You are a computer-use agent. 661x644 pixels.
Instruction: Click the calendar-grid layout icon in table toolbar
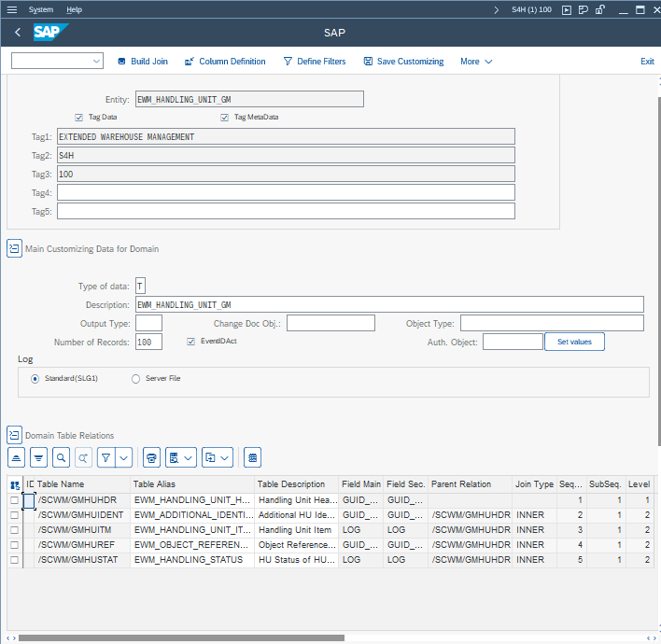pos(253,457)
